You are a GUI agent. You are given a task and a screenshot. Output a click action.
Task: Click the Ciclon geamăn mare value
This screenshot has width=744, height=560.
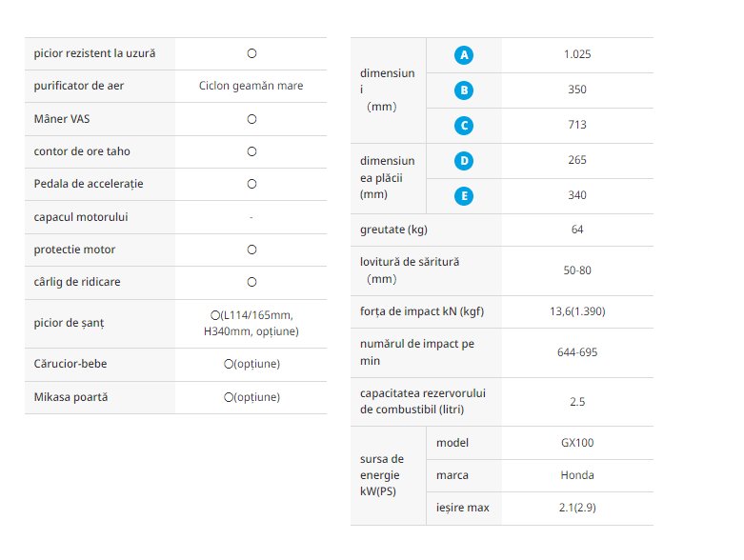coord(251,86)
